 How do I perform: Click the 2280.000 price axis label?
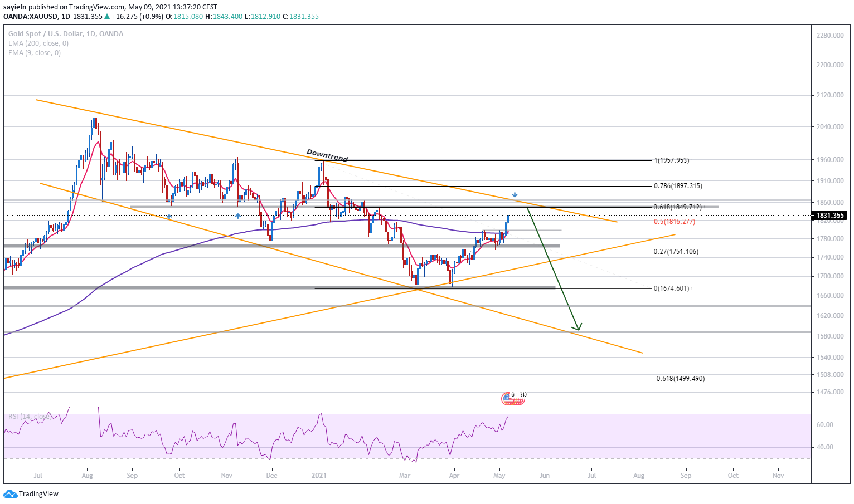click(x=830, y=36)
